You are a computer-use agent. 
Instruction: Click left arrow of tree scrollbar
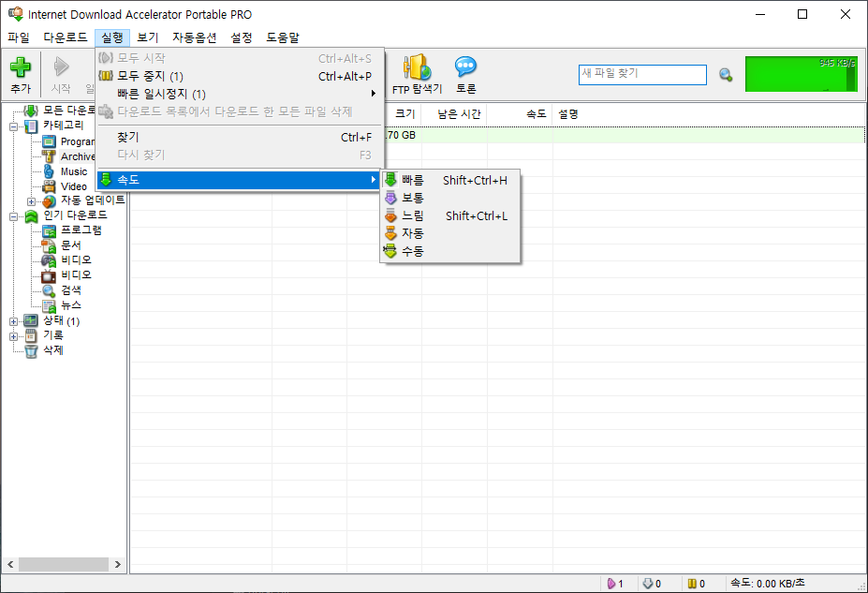click(x=10, y=564)
